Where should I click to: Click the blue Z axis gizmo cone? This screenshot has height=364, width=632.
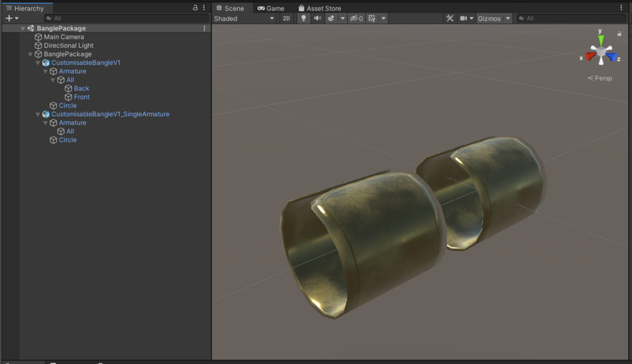click(x=611, y=57)
